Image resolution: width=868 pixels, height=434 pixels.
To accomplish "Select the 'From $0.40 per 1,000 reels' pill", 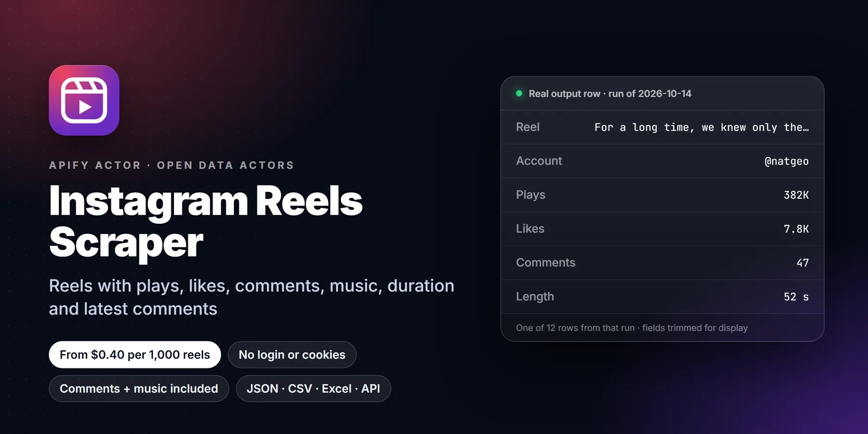I will [x=135, y=355].
